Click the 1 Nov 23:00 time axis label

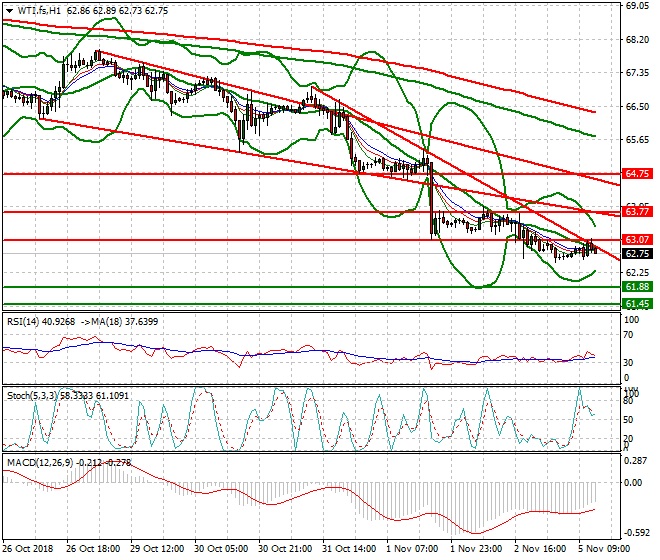tap(476, 549)
